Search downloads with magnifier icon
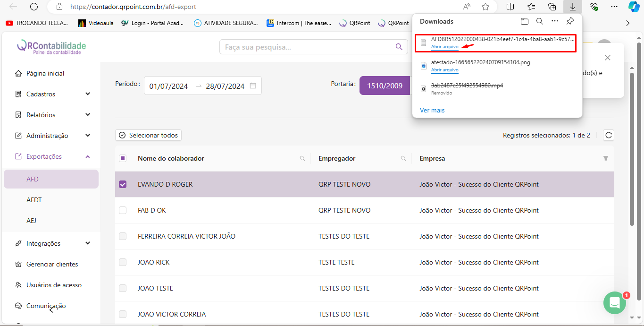Image resolution: width=644 pixels, height=326 pixels. point(540,21)
